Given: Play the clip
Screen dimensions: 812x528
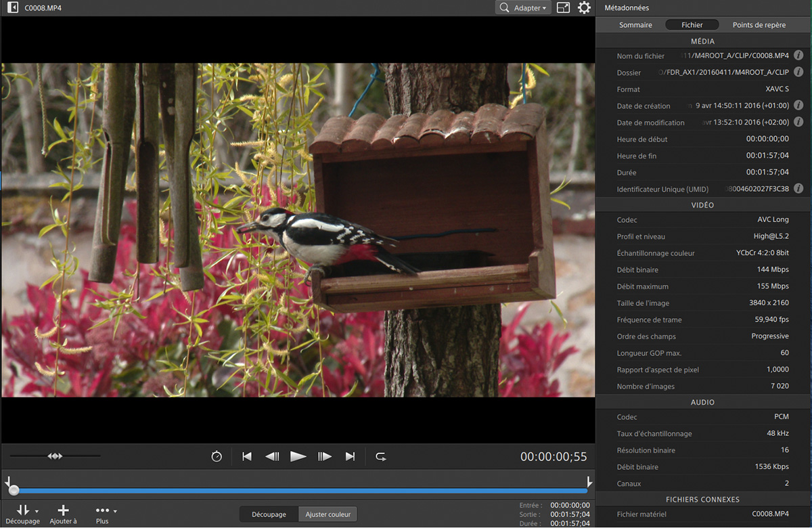Looking at the screenshot, I should tap(298, 457).
